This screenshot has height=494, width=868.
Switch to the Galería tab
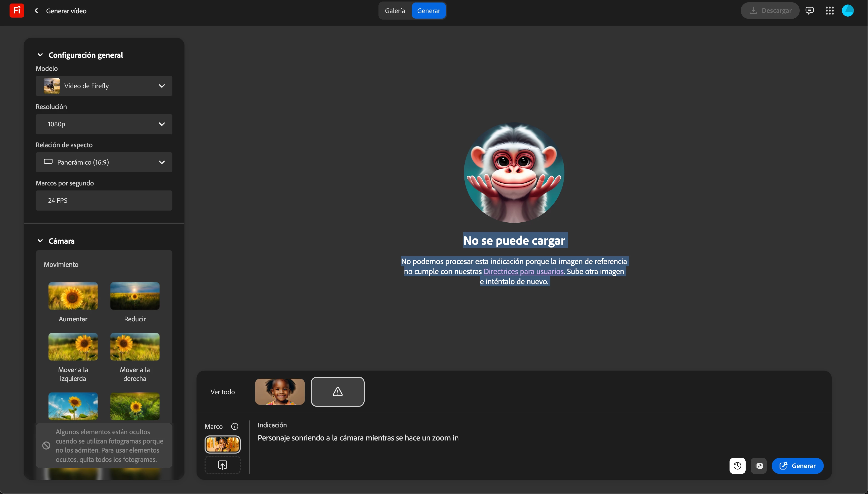click(395, 11)
